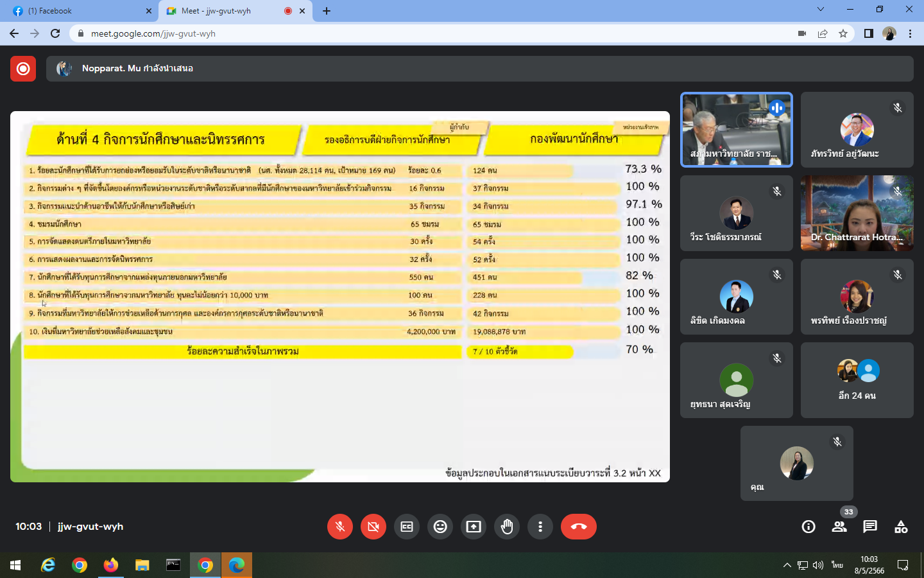924x578 pixels.
Task: Switch to the Facebook browser tab
Action: 77,11
